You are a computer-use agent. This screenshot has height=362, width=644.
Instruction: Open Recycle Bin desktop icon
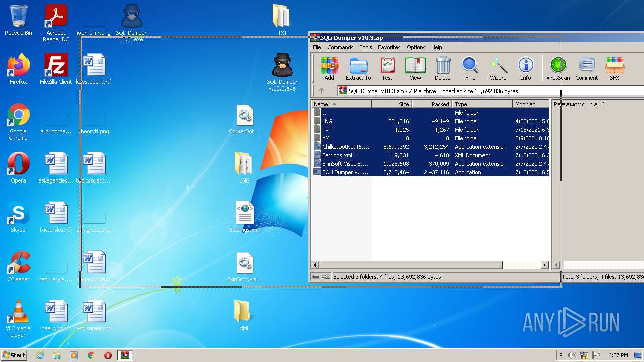[x=18, y=21]
